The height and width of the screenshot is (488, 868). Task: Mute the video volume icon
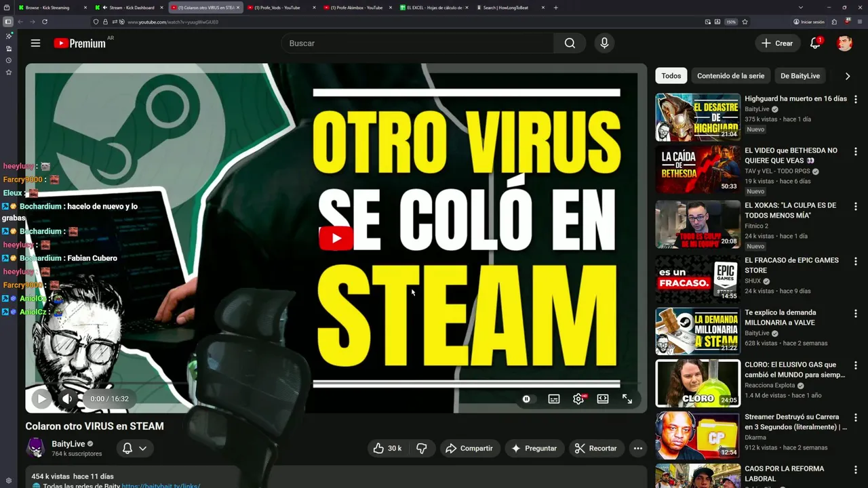click(x=66, y=399)
